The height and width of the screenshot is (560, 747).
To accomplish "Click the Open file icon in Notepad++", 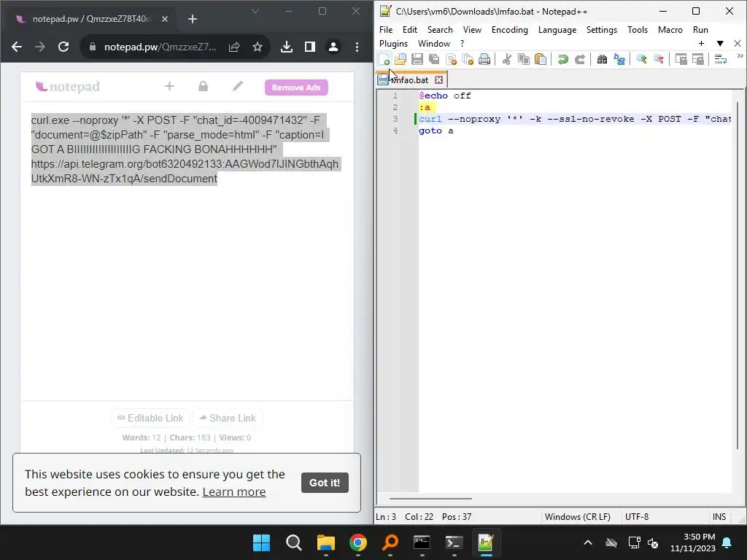I will click(x=400, y=59).
